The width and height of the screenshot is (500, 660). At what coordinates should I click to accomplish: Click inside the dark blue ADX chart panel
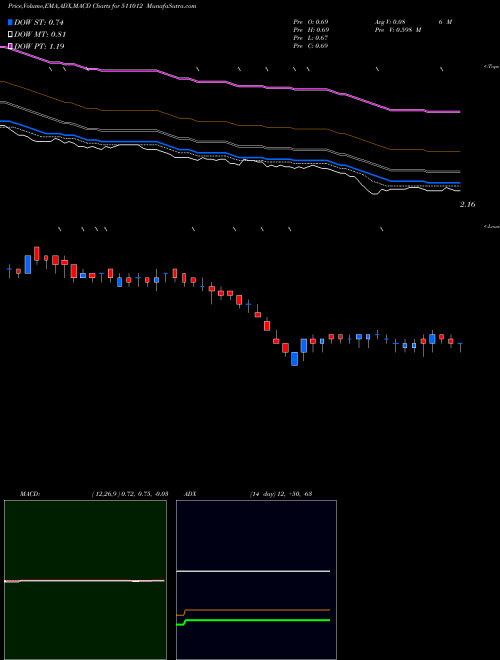point(256,580)
